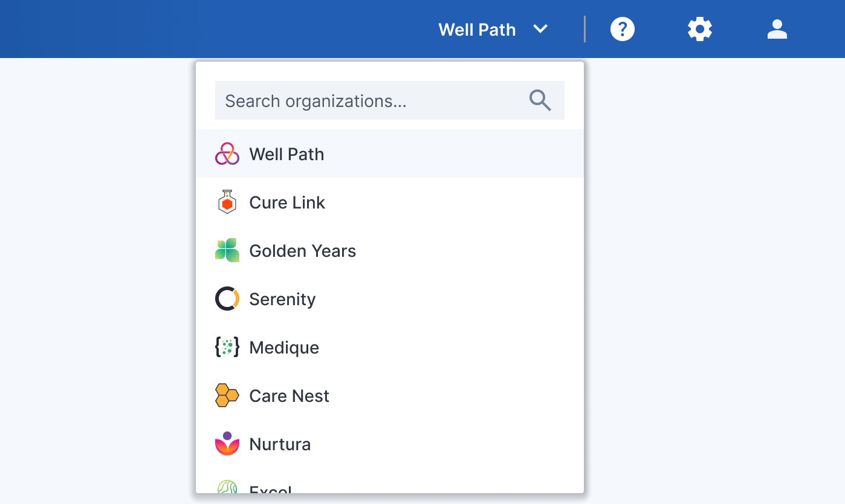Click the partially visible Excel entry

pyautogui.click(x=271, y=488)
